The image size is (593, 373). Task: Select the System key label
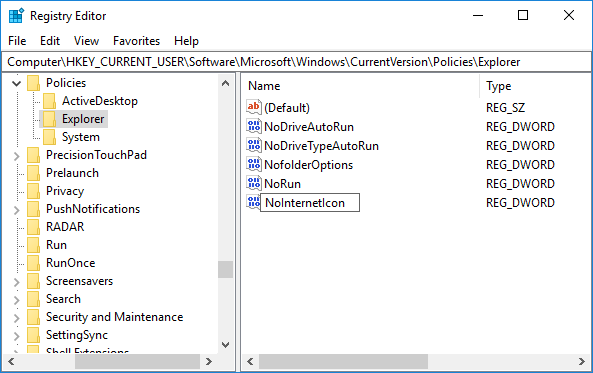click(81, 137)
